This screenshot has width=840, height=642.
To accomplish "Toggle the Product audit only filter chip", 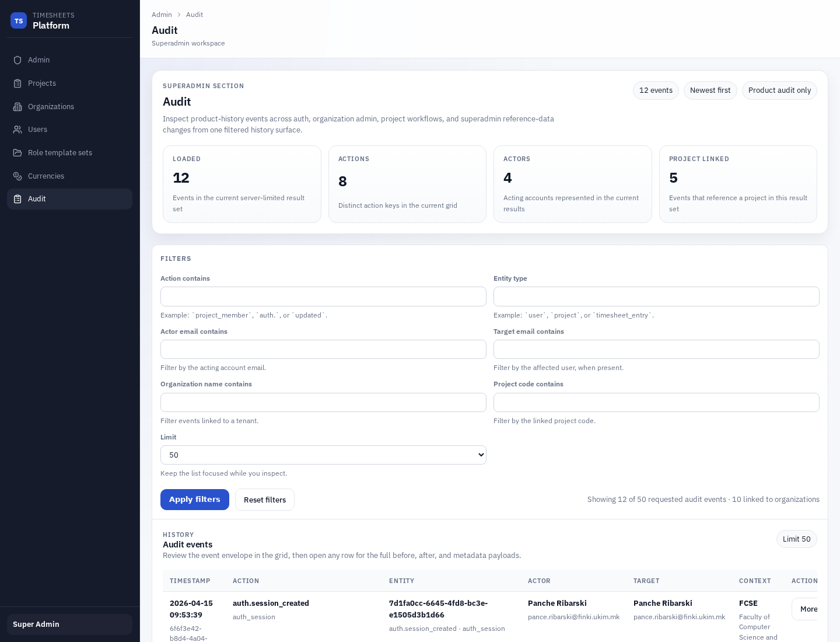I will (779, 90).
